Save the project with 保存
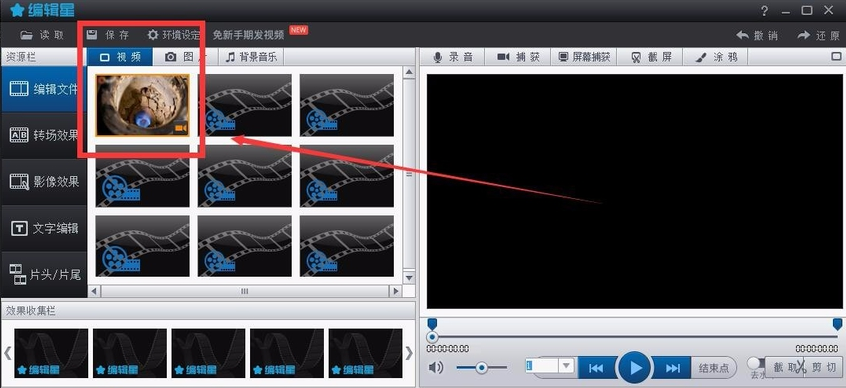This screenshot has height=388, width=846. 108,35
